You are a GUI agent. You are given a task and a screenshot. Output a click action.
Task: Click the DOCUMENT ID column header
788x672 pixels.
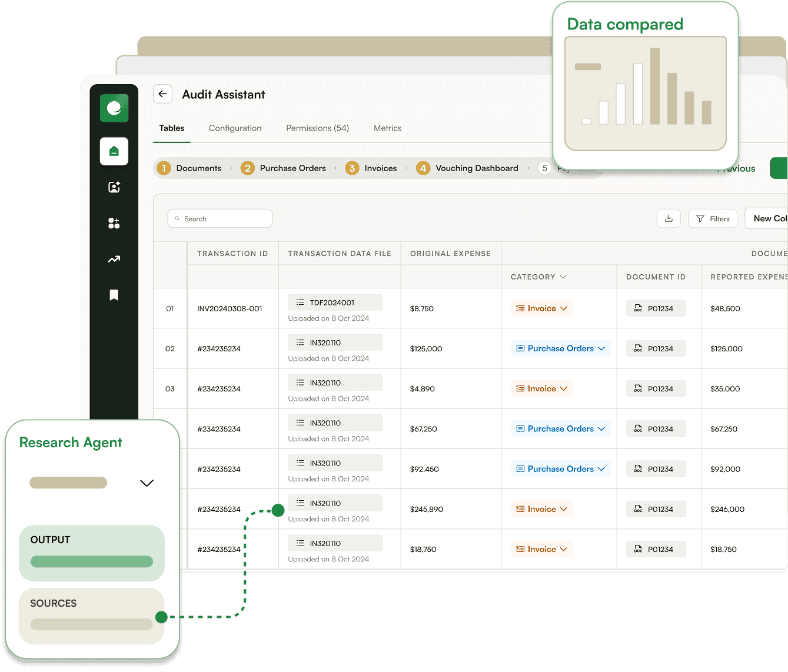656,277
